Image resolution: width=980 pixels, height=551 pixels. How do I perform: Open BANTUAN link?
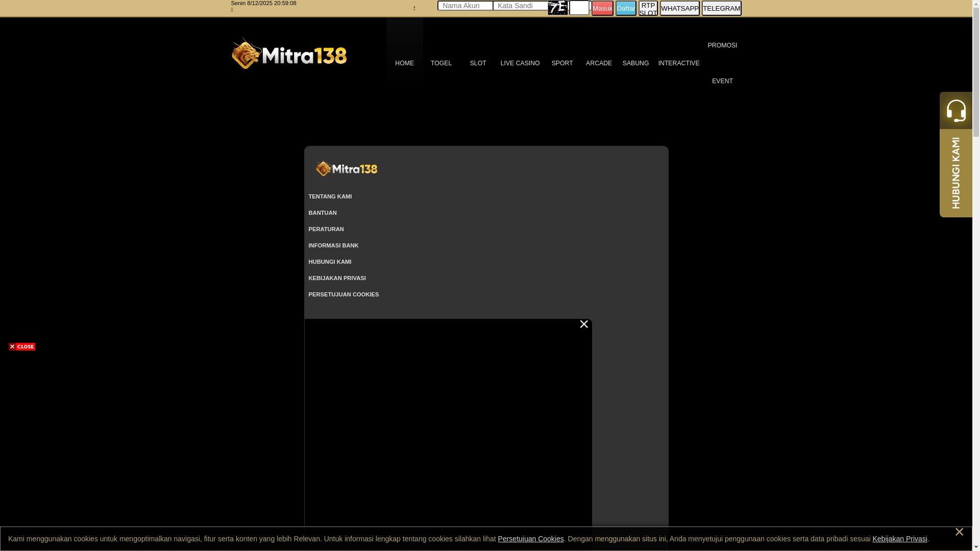click(x=323, y=213)
